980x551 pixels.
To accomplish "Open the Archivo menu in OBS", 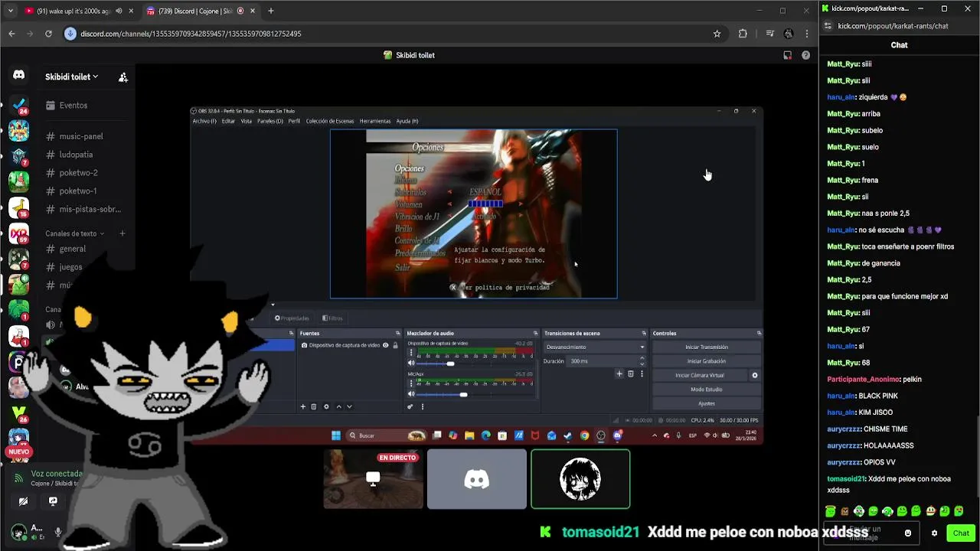I will (204, 121).
